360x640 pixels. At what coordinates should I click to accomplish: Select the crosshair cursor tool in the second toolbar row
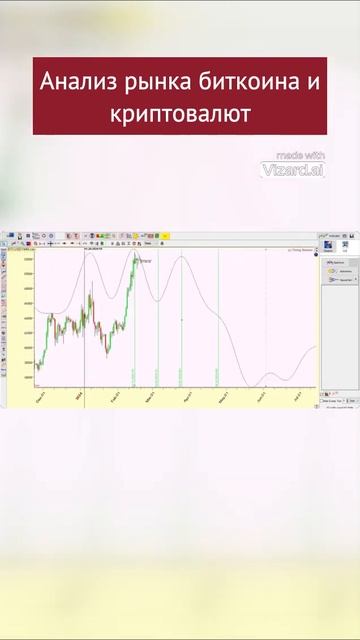pos(51,243)
